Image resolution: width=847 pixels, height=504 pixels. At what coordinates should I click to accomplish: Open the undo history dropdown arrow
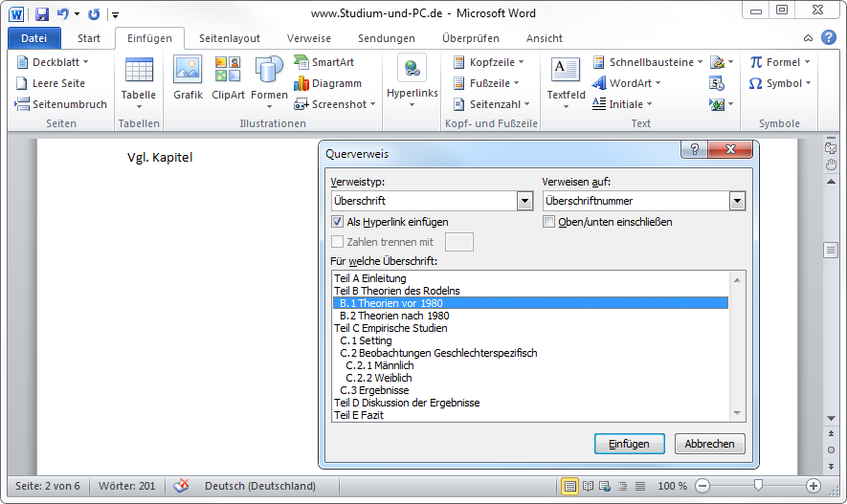(x=78, y=14)
